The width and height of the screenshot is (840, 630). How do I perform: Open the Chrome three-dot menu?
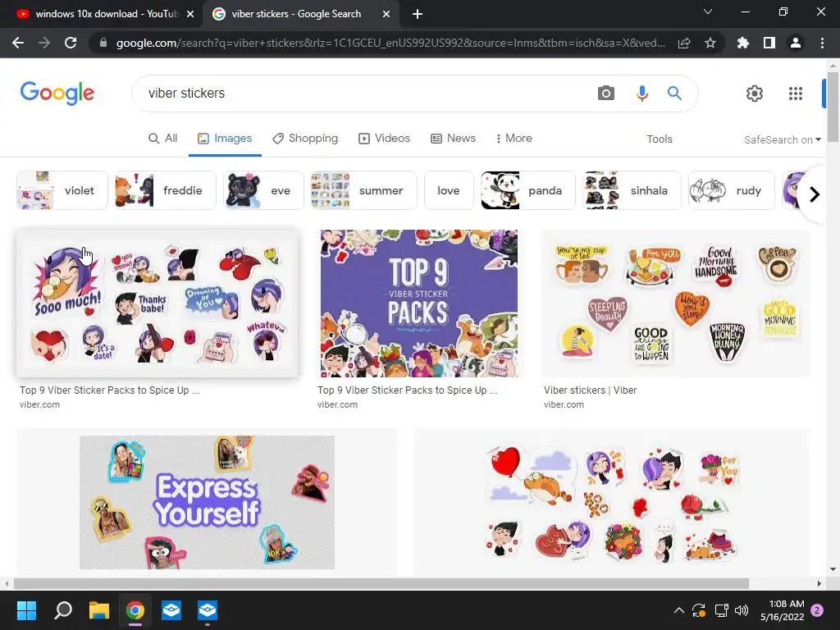[822, 43]
